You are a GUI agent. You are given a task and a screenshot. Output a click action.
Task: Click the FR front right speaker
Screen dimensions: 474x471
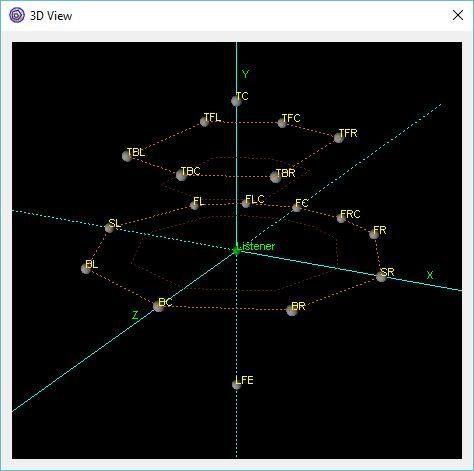click(374, 234)
